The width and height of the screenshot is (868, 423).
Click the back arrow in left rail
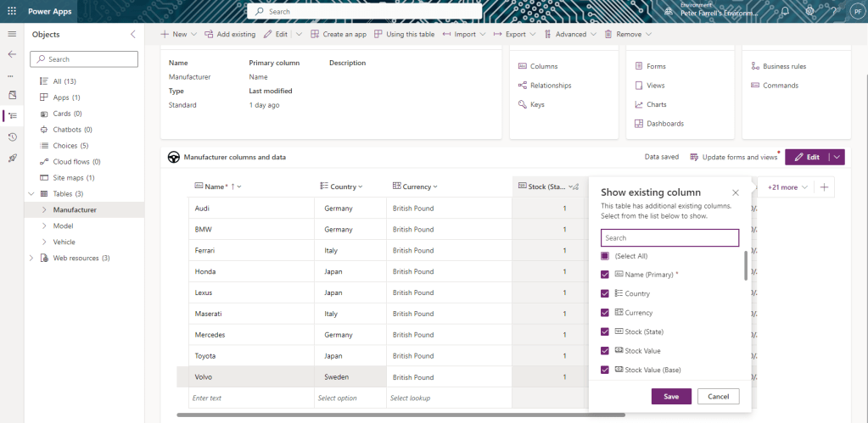tap(12, 53)
